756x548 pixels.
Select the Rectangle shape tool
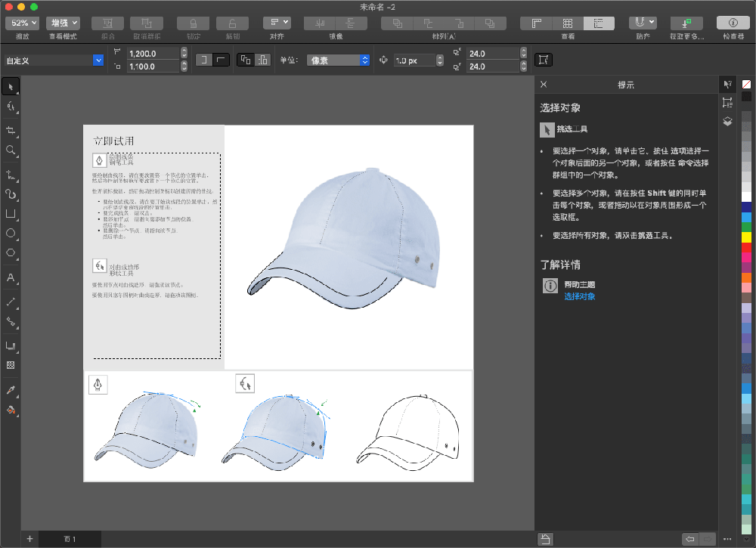point(10,214)
